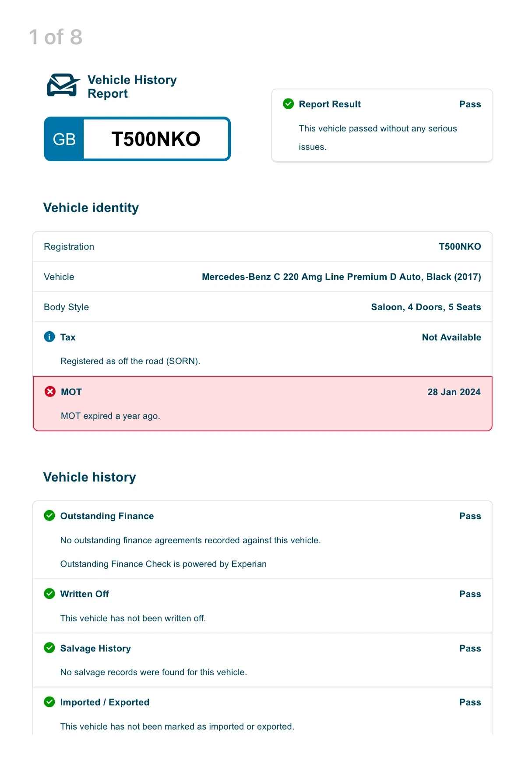Click the green check icon beside Report Result

coord(289,104)
